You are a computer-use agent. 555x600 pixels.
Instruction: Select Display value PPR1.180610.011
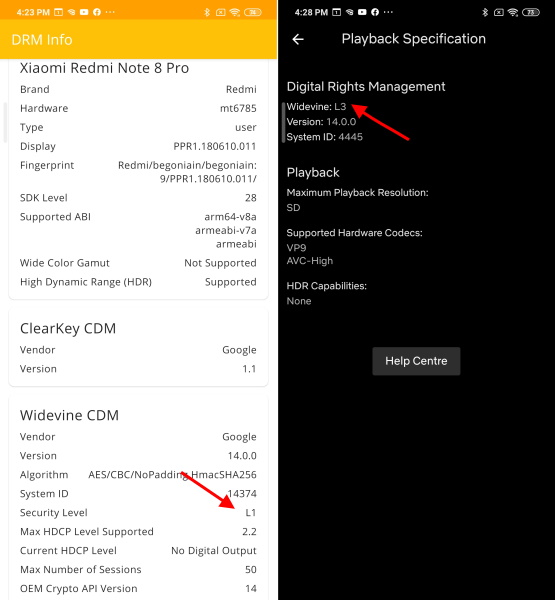coord(215,146)
